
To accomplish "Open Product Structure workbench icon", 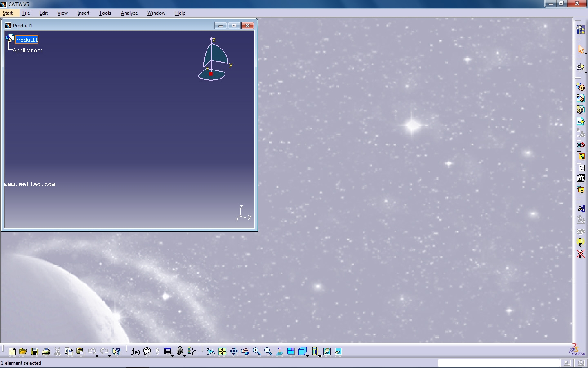I will click(x=581, y=29).
